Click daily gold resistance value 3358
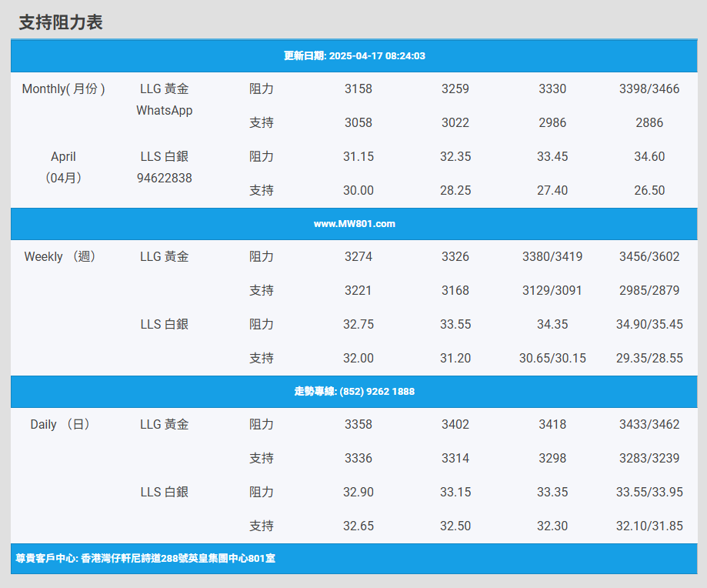 click(359, 424)
